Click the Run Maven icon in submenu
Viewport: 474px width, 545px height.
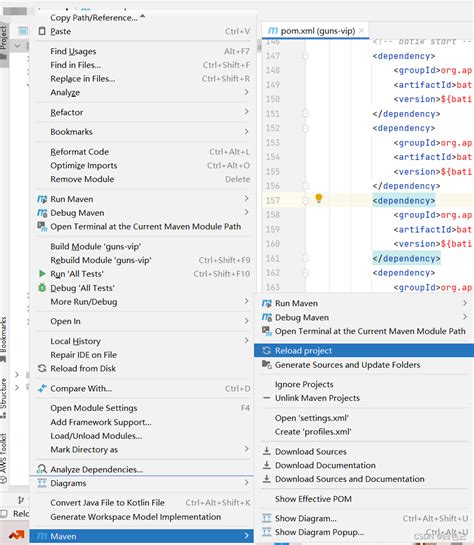pyautogui.click(x=267, y=303)
